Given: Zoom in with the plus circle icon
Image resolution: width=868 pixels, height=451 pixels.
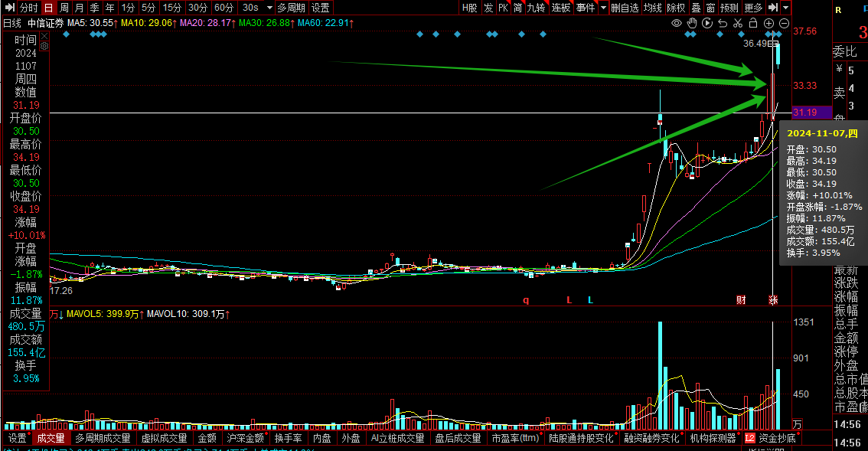Looking at the screenshot, I should tap(769, 23).
